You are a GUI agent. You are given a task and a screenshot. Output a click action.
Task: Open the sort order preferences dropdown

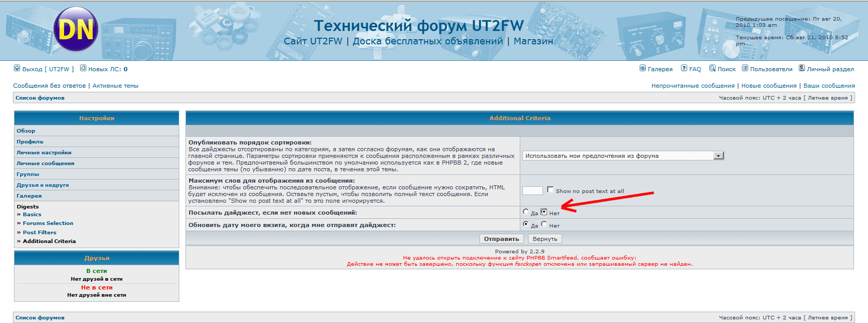[x=718, y=156]
